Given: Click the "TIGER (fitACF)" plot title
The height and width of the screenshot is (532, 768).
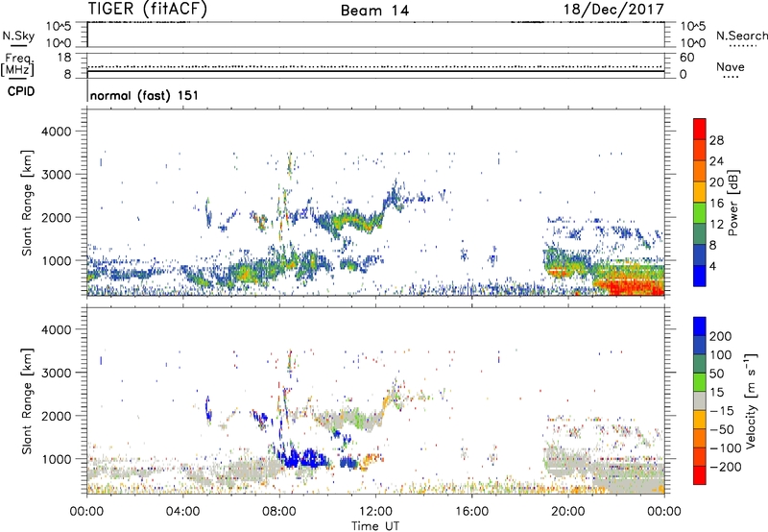Looking at the screenshot, I should tap(148, 9).
